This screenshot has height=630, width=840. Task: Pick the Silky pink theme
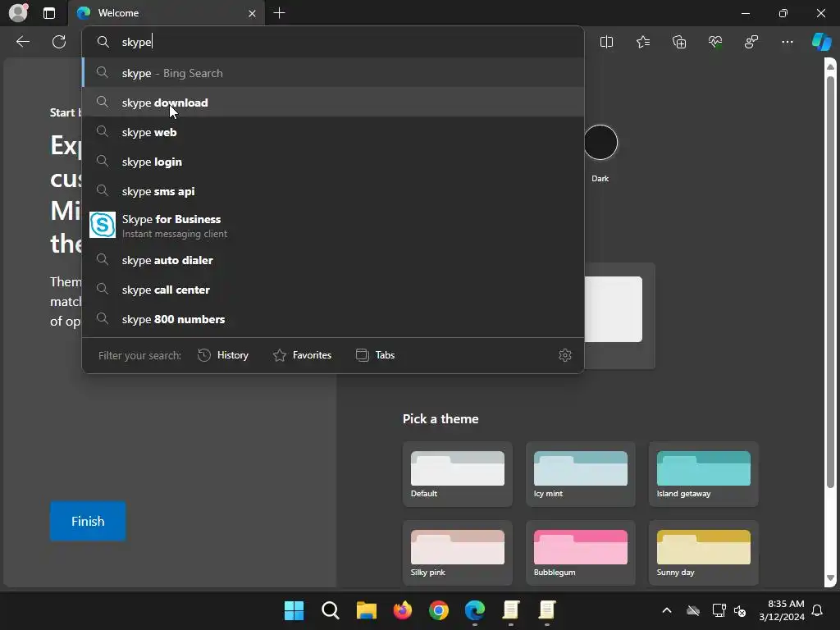pos(458,552)
